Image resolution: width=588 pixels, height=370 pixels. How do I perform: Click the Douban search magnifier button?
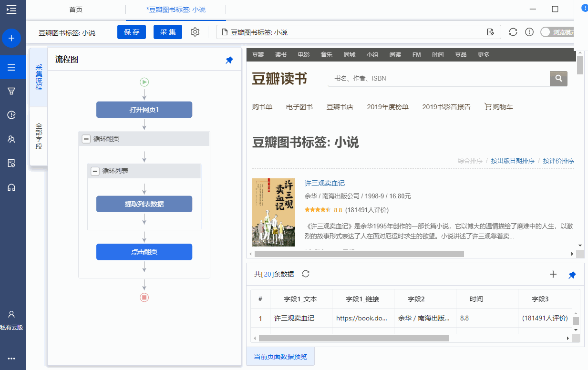click(x=558, y=78)
